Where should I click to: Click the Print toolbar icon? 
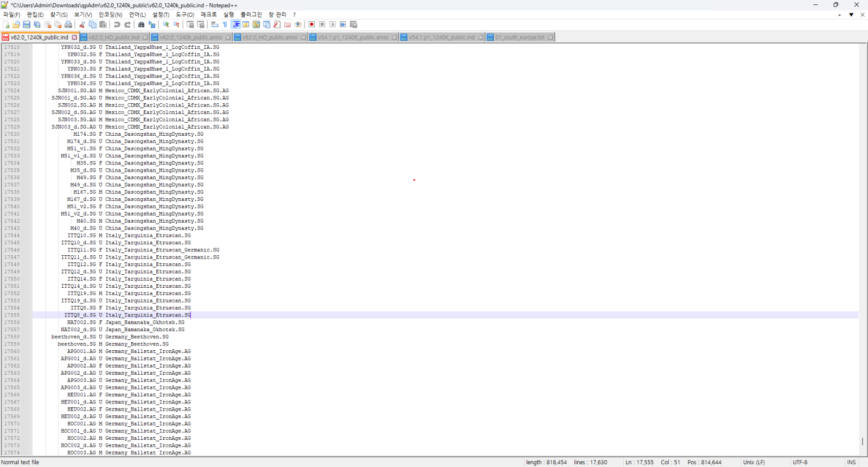coord(68,24)
